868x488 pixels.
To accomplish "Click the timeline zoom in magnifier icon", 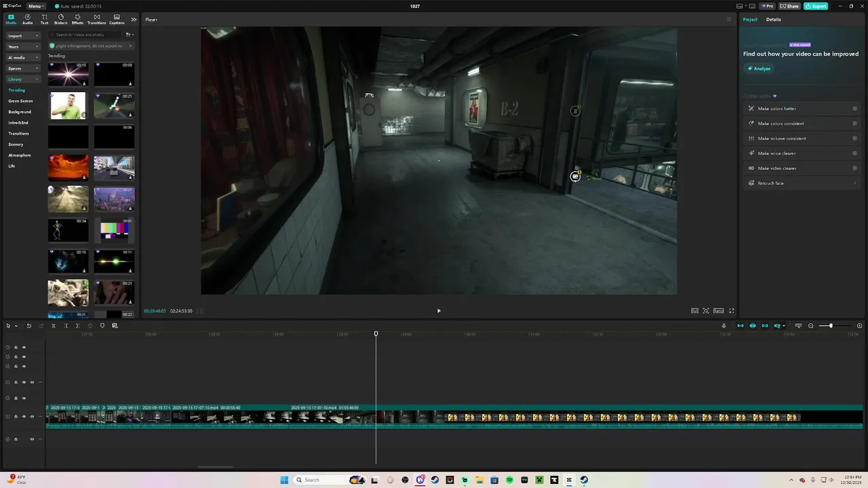I will 859,326.
